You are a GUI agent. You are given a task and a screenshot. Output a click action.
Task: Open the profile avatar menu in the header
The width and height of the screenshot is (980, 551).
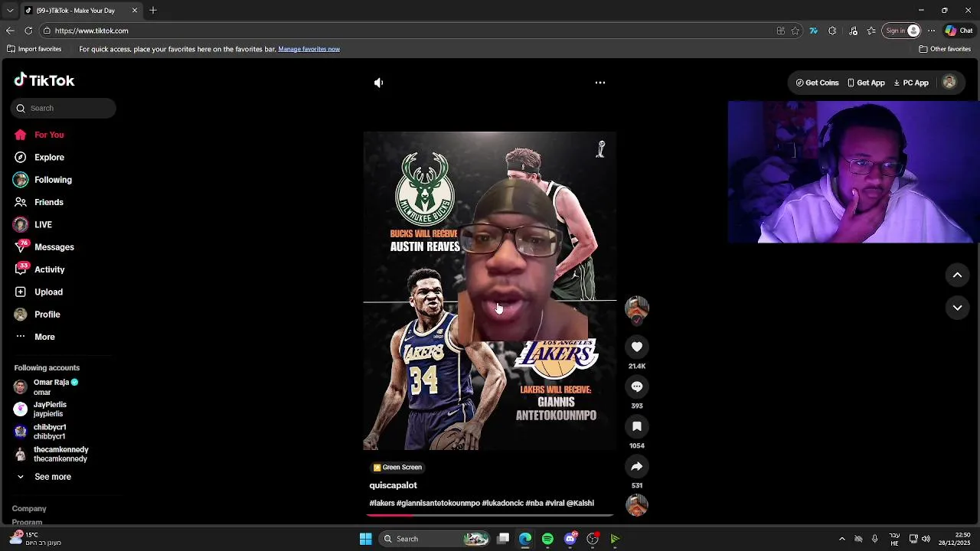(x=949, y=83)
